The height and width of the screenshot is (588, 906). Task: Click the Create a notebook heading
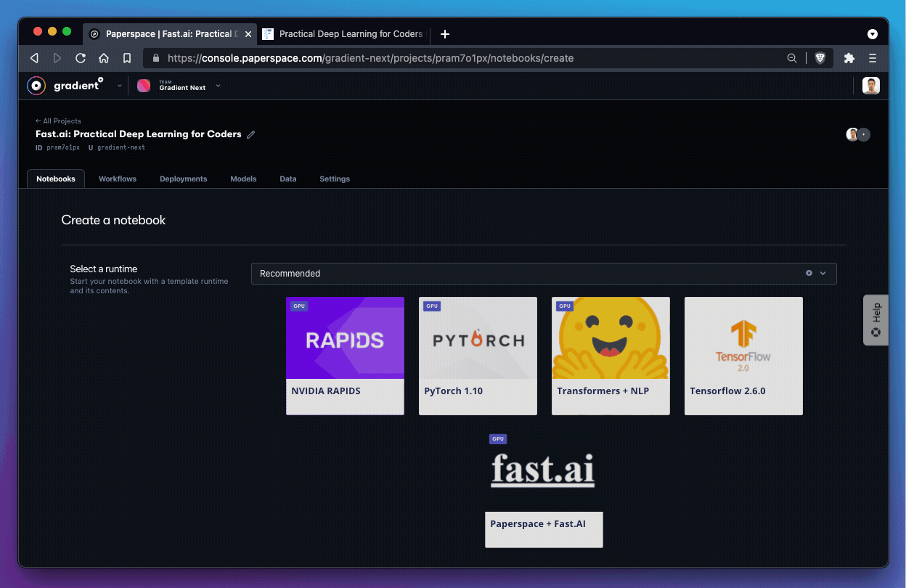(114, 220)
